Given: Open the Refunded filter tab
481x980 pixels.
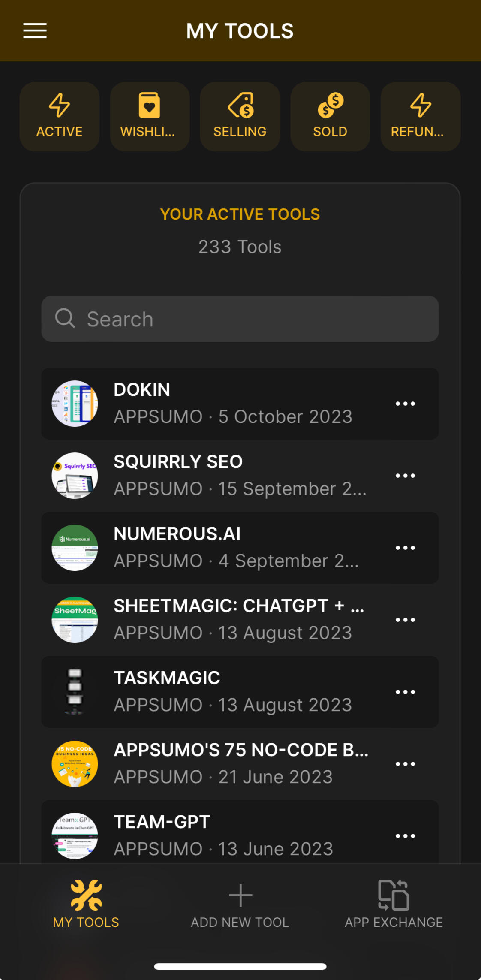Looking at the screenshot, I should 420,116.
